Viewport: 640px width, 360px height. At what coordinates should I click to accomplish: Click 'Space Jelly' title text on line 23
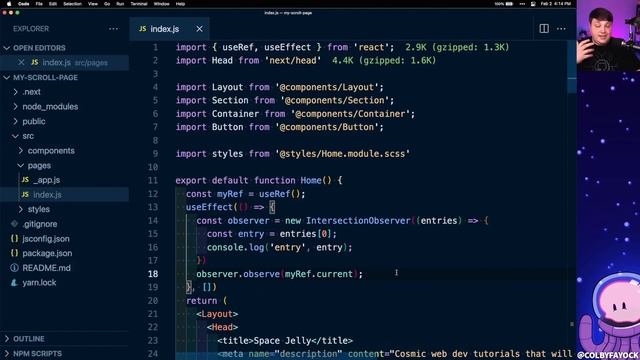point(281,340)
